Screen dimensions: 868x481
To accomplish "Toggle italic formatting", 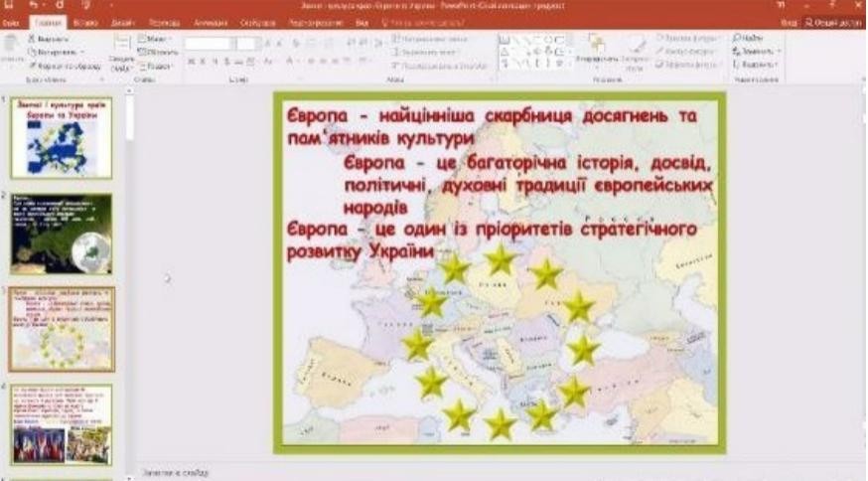I will [x=204, y=61].
